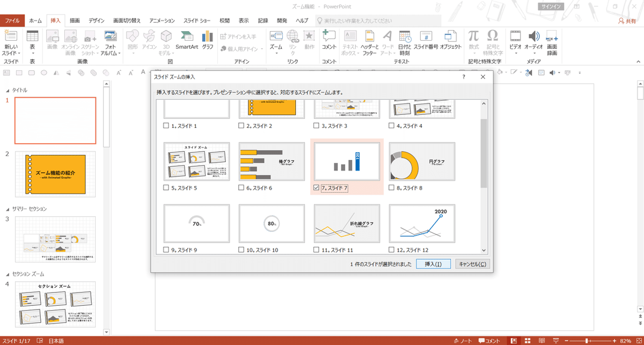Image resolution: width=644 pixels, height=345 pixels.
Task: Switch to the ホーム tab
Action: pyautogui.click(x=35, y=20)
